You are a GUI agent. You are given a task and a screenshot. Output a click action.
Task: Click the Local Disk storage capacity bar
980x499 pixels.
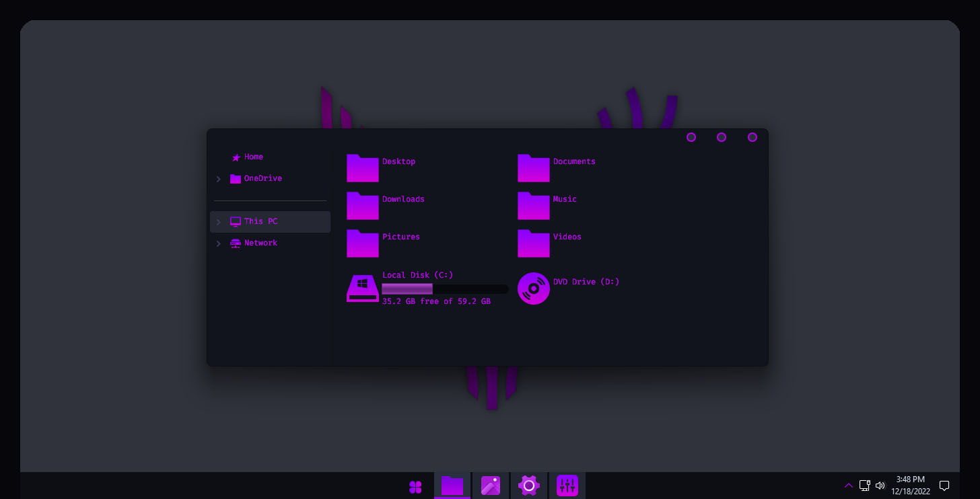[444, 289]
